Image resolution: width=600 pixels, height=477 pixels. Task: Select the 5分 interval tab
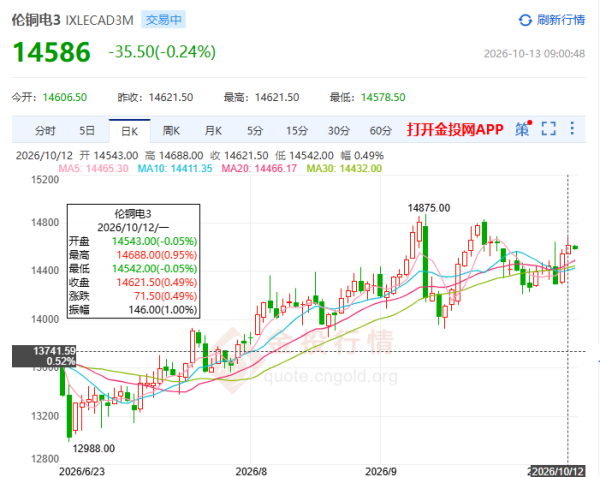(254, 131)
